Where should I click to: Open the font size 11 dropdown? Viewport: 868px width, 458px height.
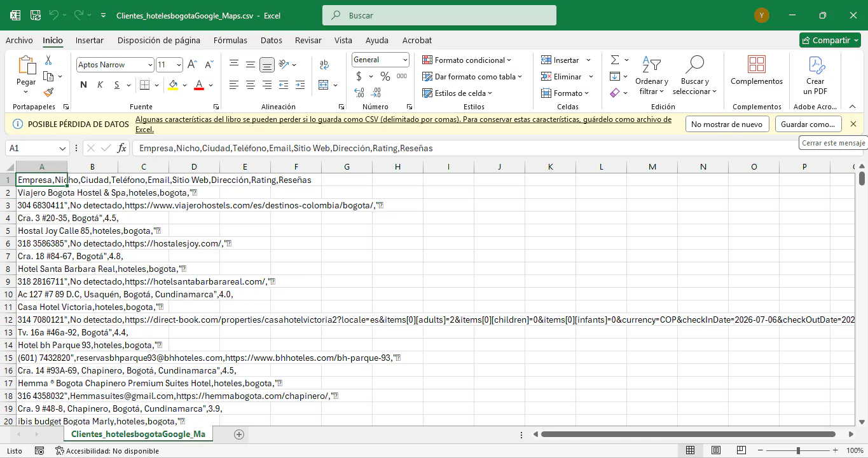point(179,65)
